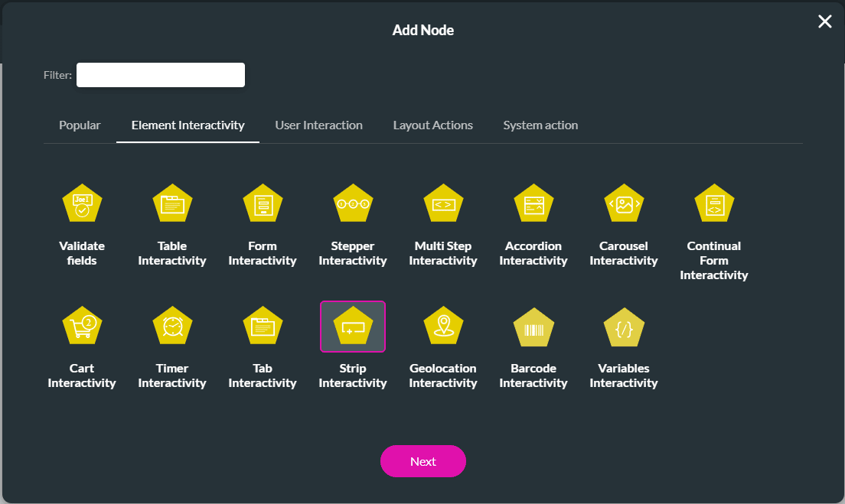Focus the Filter text field
The width and height of the screenshot is (845, 504).
161,75
